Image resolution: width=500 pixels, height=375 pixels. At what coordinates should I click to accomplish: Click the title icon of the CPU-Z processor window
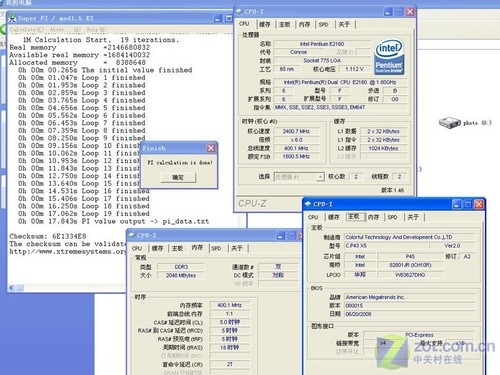(239, 11)
